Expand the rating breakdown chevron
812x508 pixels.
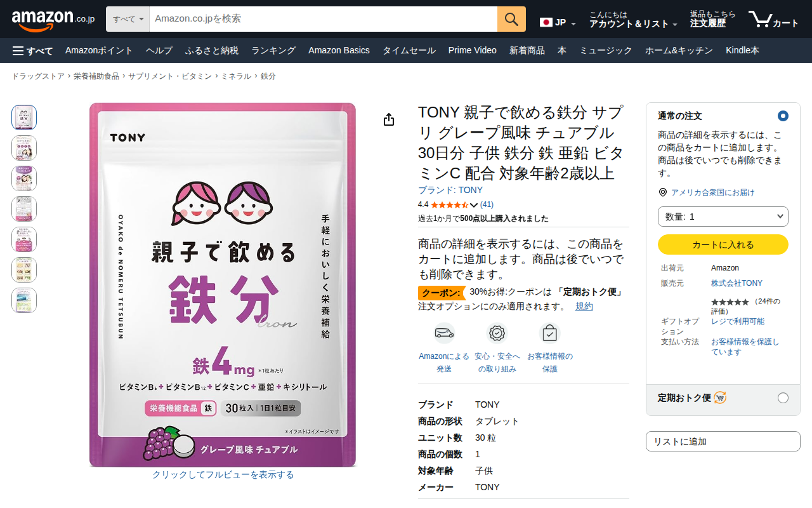[x=473, y=205]
